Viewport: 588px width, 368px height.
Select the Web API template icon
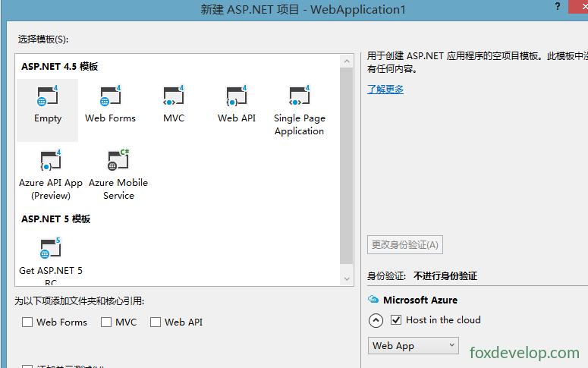[x=236, y=96]
